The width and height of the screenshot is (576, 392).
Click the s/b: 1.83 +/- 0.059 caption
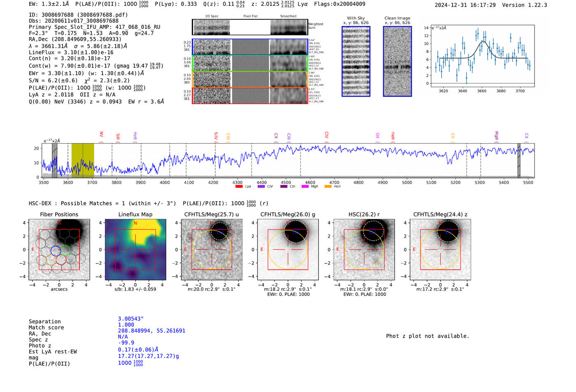(135, 289)
